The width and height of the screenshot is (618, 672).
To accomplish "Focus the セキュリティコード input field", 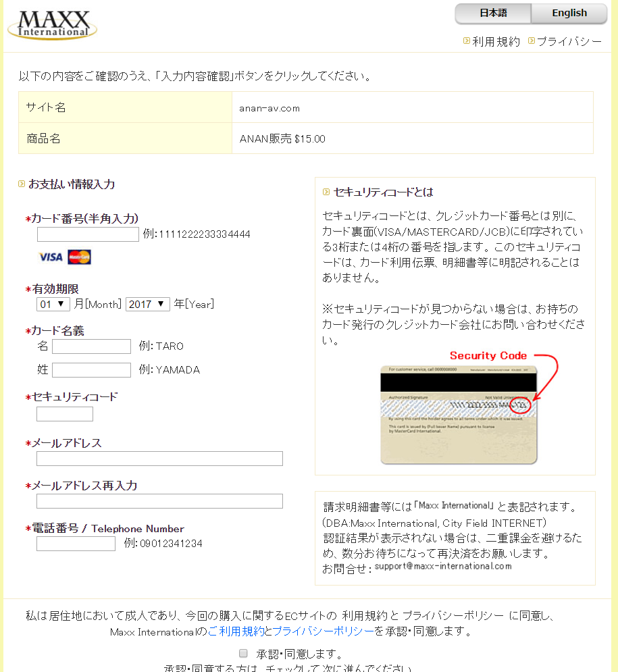I will tap(65, 414).
